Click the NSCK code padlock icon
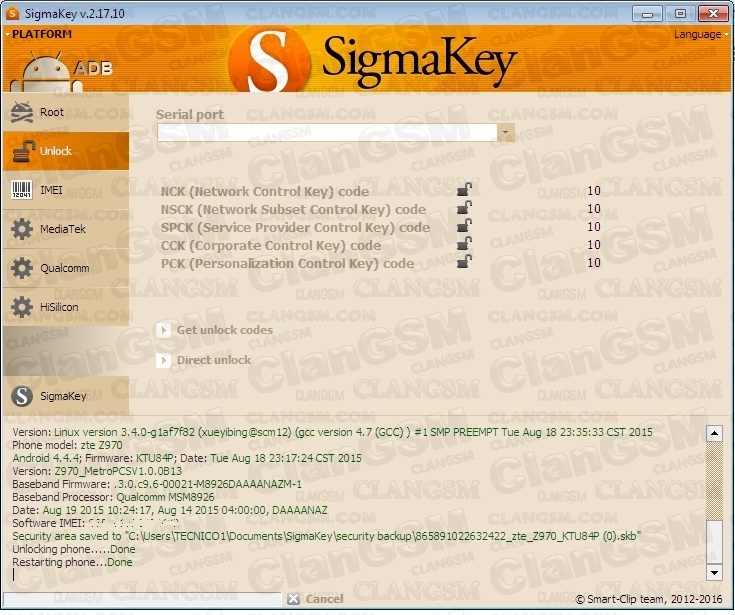Viewport: 735px width, 615px height. coord(464,207)
